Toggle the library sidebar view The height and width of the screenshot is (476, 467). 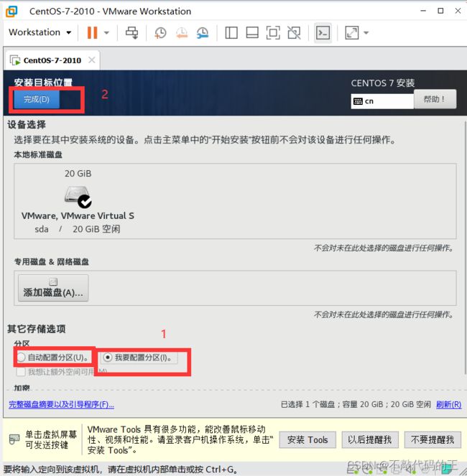pos(231,32)
